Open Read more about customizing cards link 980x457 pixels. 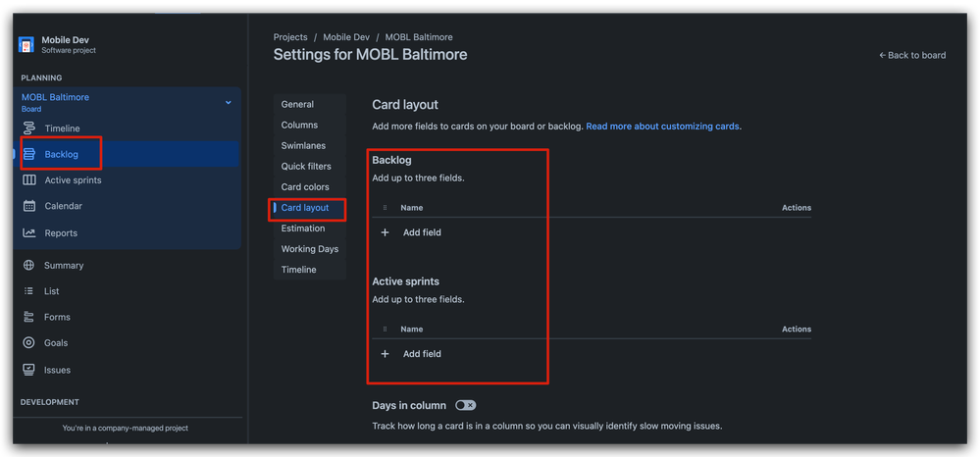(x=662, y=127)
